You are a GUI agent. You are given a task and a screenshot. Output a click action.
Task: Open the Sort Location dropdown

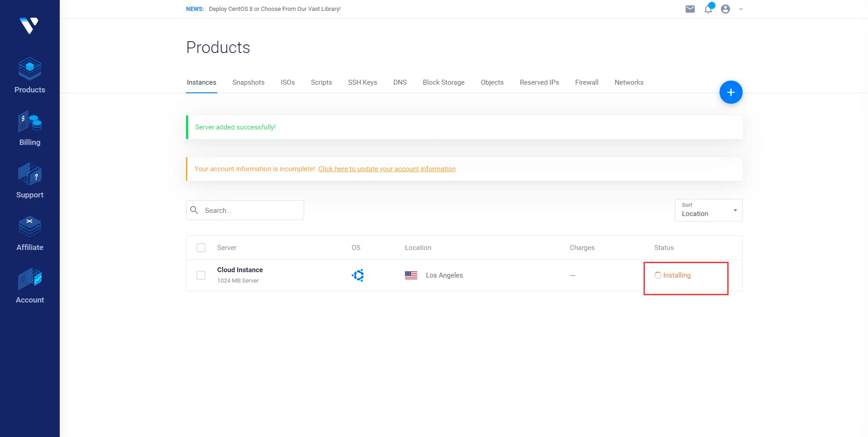(x=708, y=210)
